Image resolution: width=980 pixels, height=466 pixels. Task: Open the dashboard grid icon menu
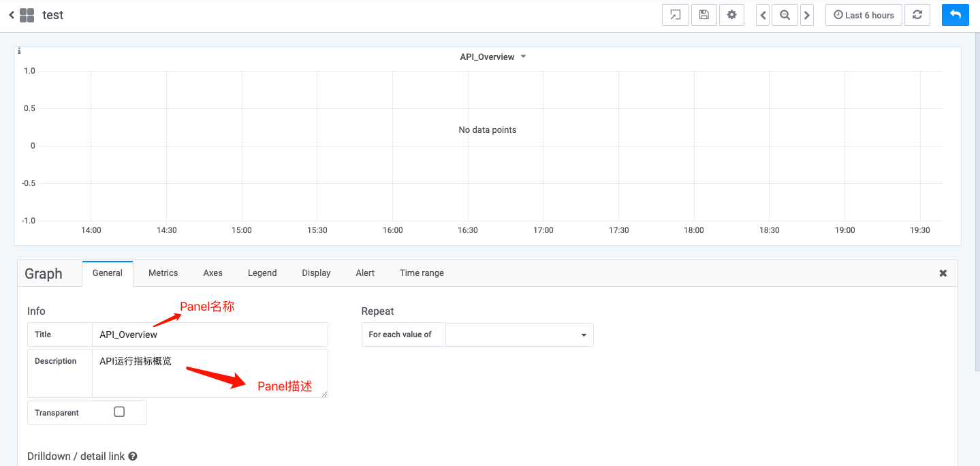tap(27, 15)
